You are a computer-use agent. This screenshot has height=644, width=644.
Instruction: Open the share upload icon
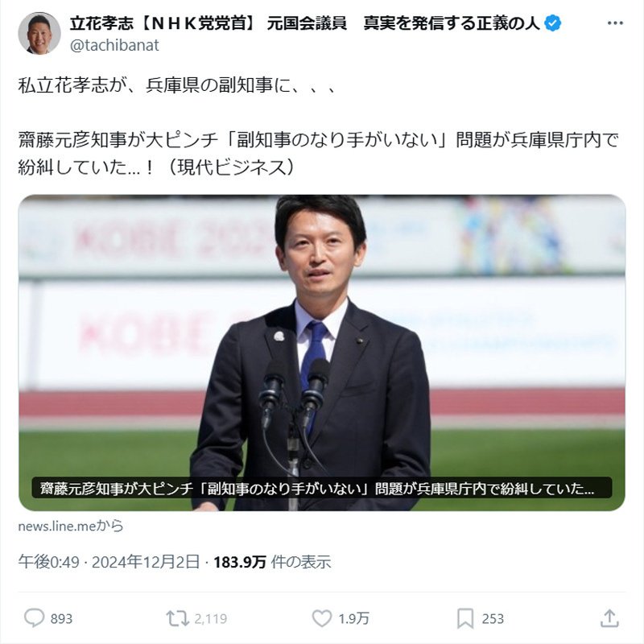(609, 618)
